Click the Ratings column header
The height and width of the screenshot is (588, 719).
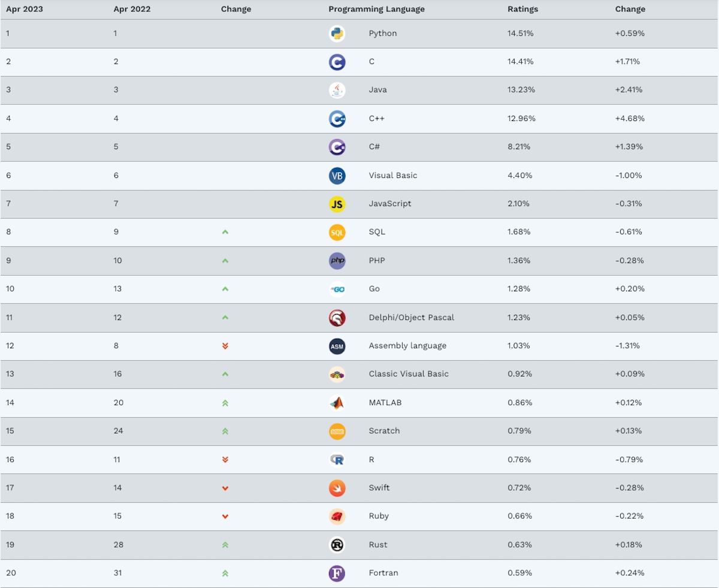522,9
